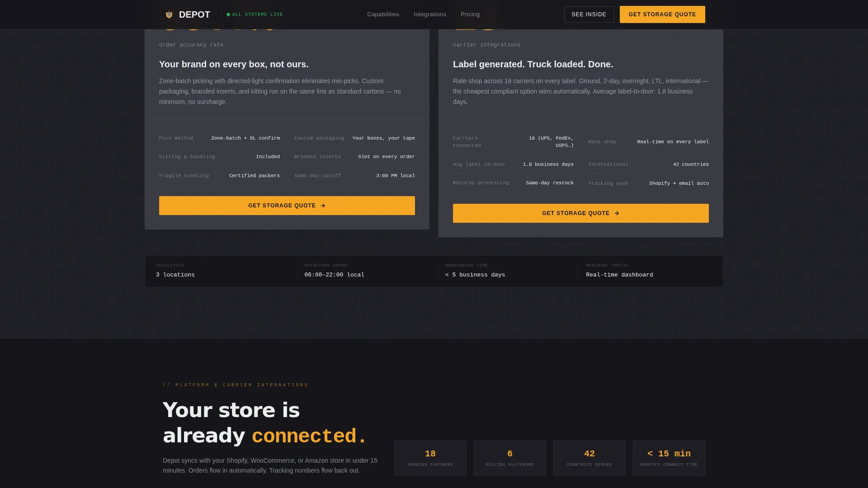Viewport: 868px width, 488px height.
Task: Open the Pricing nav item
Action: 470,14
